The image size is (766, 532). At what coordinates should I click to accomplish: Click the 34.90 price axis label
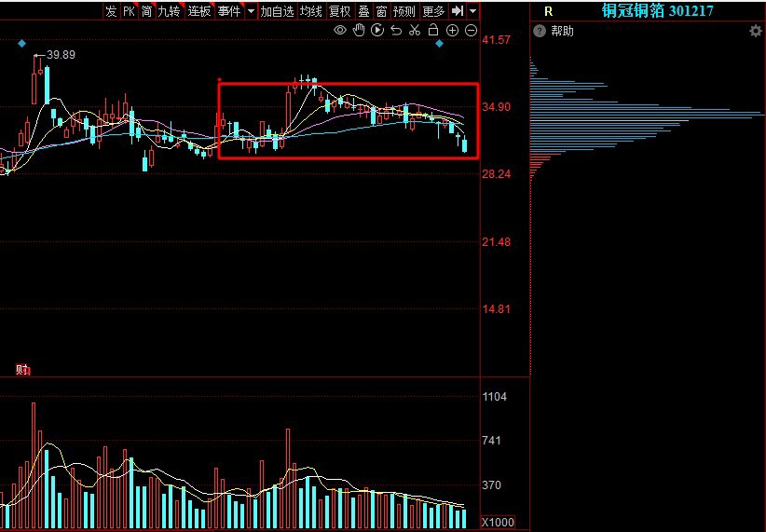point(497,107)
